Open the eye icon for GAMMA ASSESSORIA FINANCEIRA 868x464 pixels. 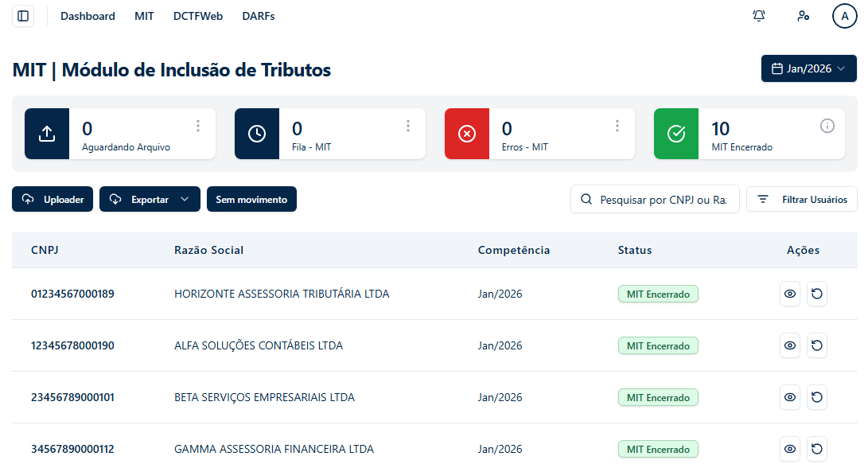(789, 449)
